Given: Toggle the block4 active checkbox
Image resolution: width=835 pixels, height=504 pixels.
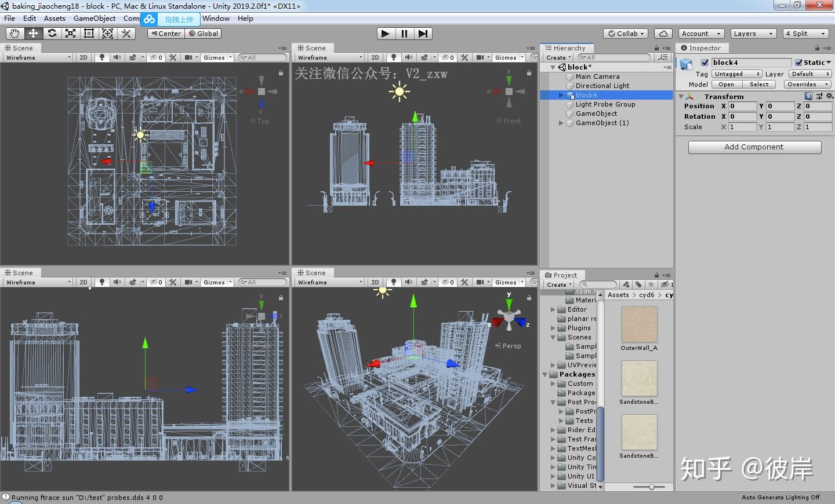Looking at the screenshot, I should [x=705, y=63].
